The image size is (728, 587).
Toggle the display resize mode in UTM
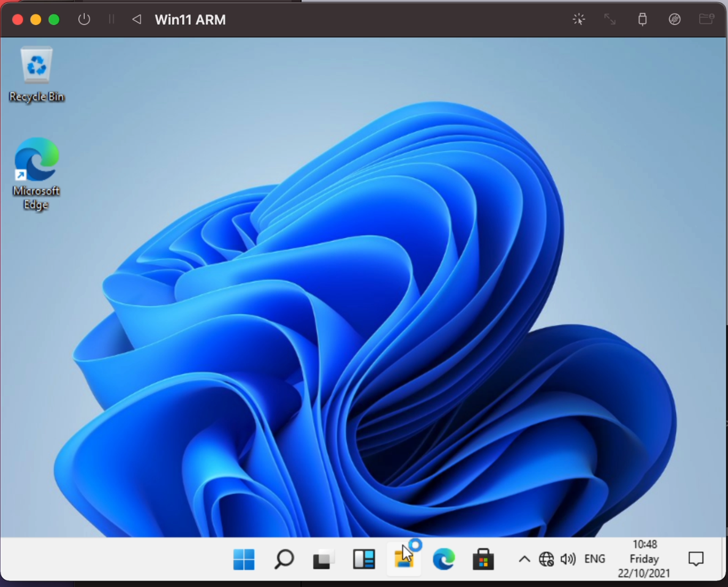coord(610,19)
